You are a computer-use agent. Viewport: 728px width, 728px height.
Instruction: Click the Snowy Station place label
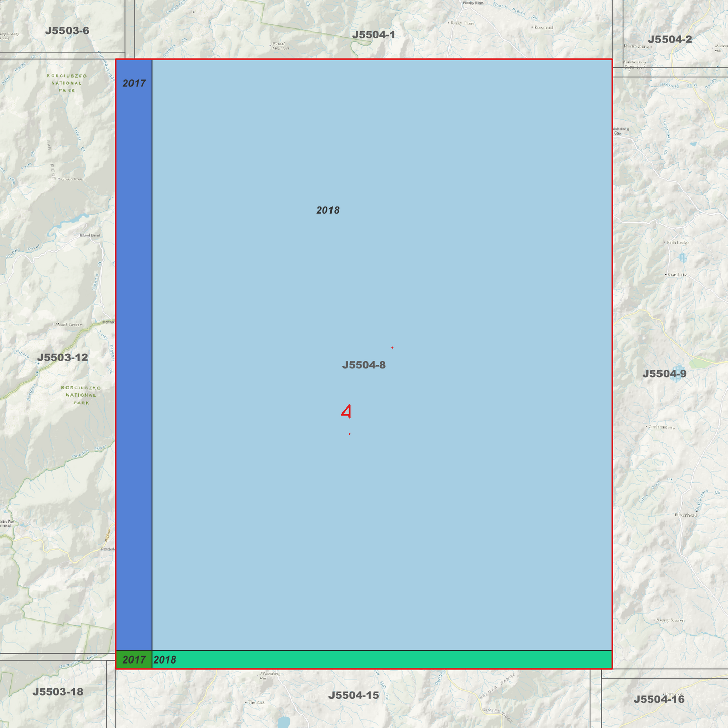click(x=670, y=620)
